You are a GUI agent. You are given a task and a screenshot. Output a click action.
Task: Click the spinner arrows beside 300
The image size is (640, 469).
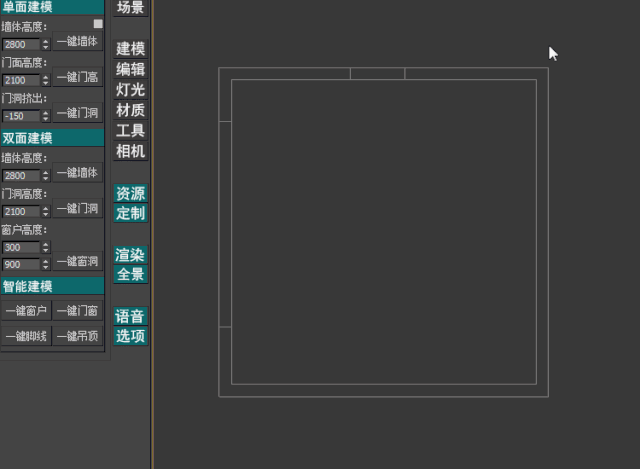[46, 247]
